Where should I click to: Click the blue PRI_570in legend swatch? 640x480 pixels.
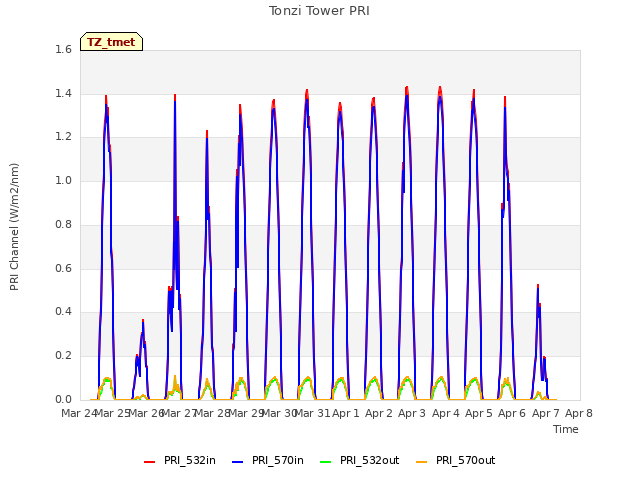click(x=237, y=462)
